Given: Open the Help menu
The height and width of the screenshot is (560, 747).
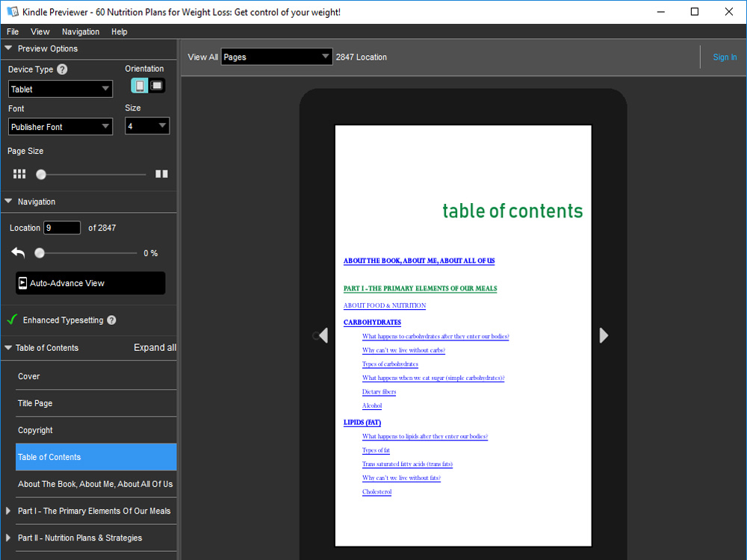Looking at the screenshot, I should (x=119, y=31).
